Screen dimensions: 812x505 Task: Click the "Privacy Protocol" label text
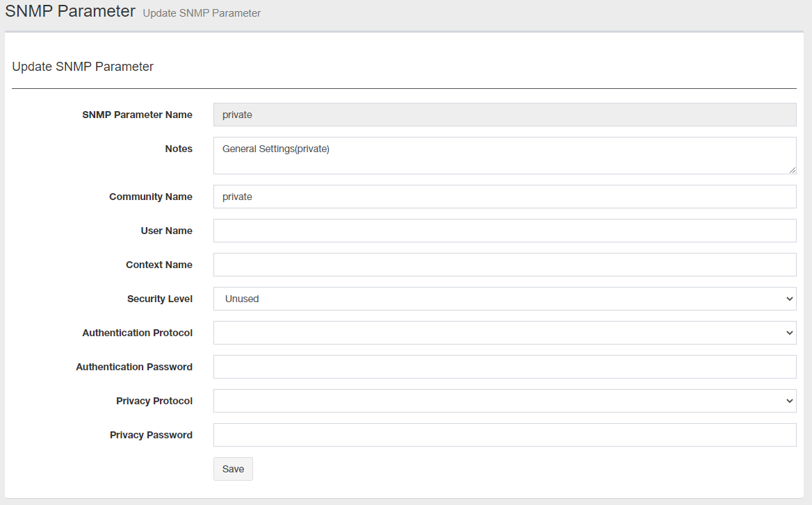[154, 401]
